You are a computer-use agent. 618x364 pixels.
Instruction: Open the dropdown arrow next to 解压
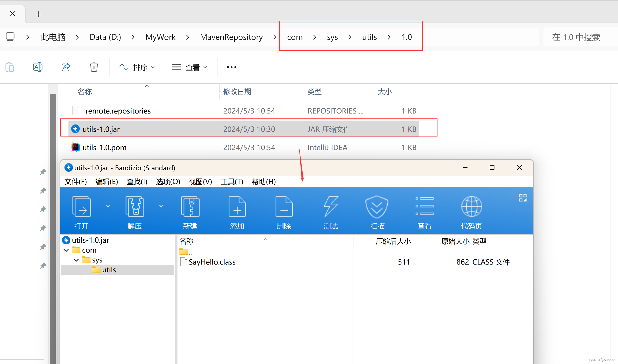[161, 206]
